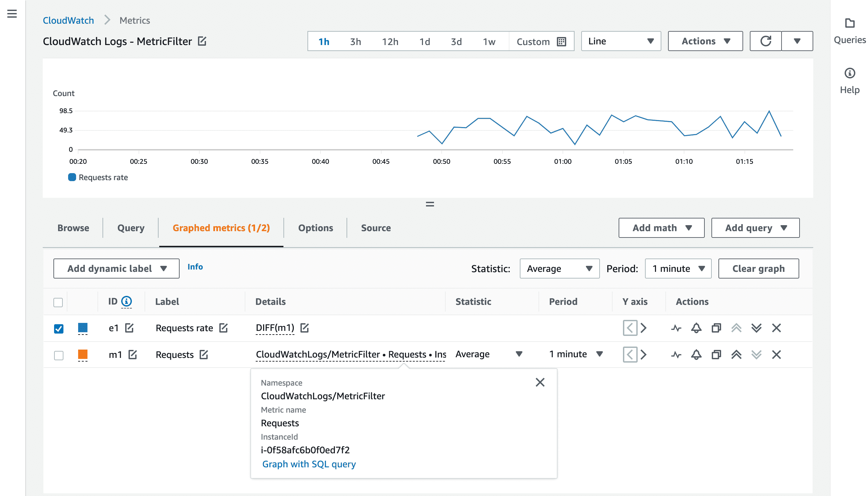Move e1 row down
This screenshot has width=868, height=496.
(756, 328)
